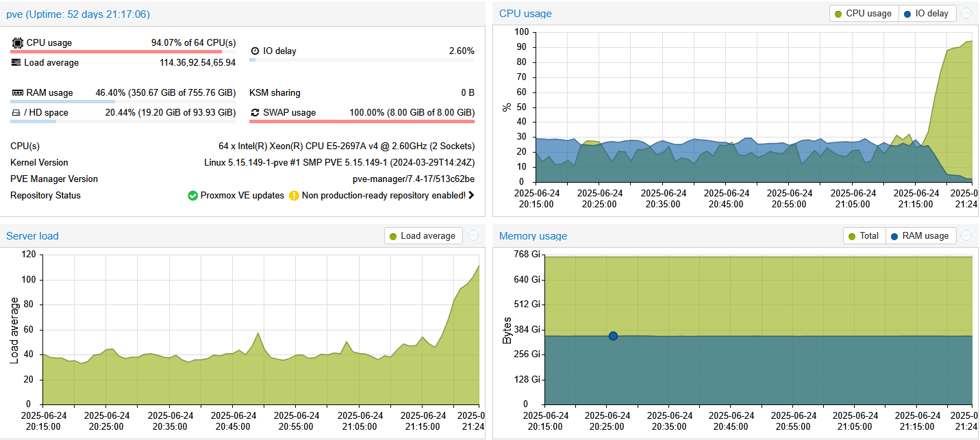The image size is (980, 440).
Task: Toggle CPU usage series in chart legend
Action: 863,14
